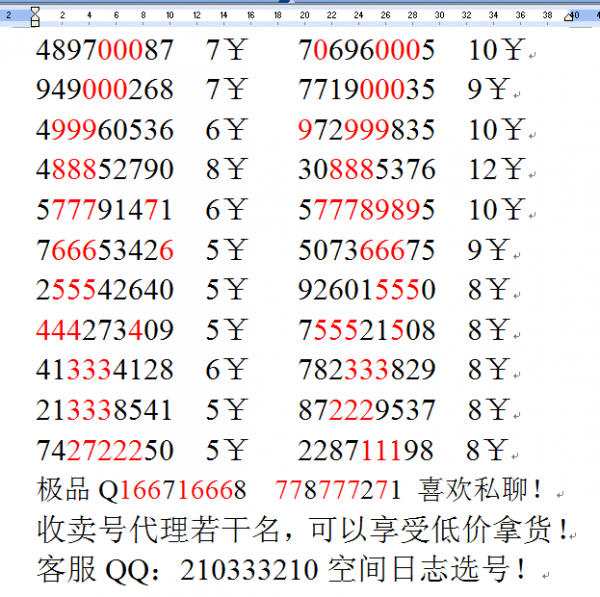Click the 9¥ price beside 507366675
The width and height of the screenshot is (600, 597).
[488, 250]
